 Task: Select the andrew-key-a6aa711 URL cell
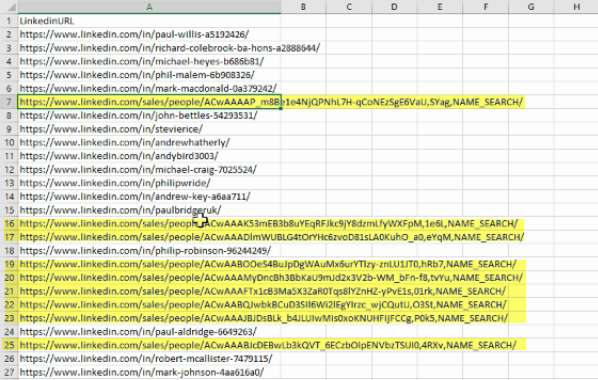149,196
